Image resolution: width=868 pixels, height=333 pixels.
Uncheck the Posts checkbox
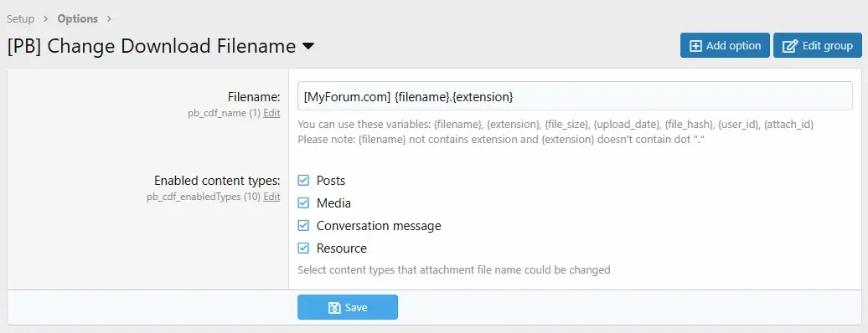(x=303, y=181)
